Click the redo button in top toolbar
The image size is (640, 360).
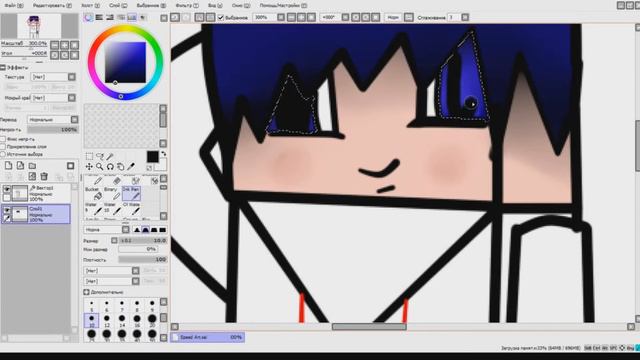(x=186, y=18)
